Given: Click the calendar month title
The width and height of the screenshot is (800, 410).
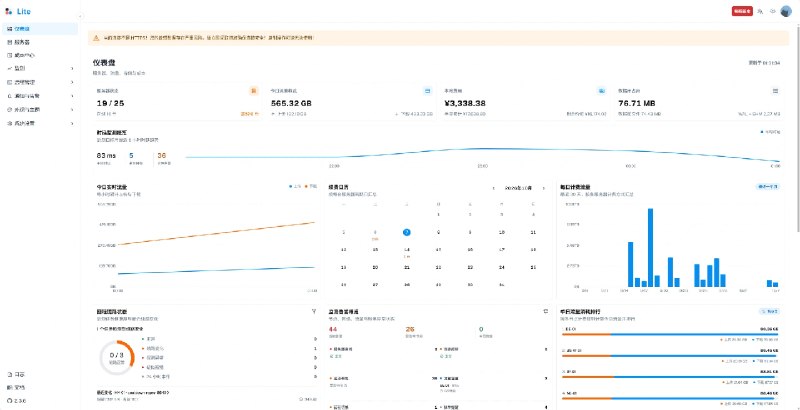Looking at the screenshot, I should (x=518, y=188).
